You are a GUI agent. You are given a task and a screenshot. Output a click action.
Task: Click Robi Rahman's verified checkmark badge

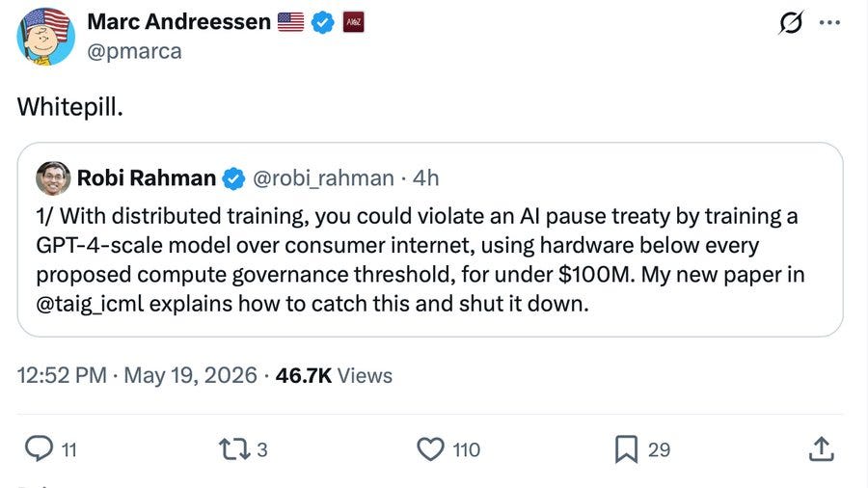coord(233,178)
